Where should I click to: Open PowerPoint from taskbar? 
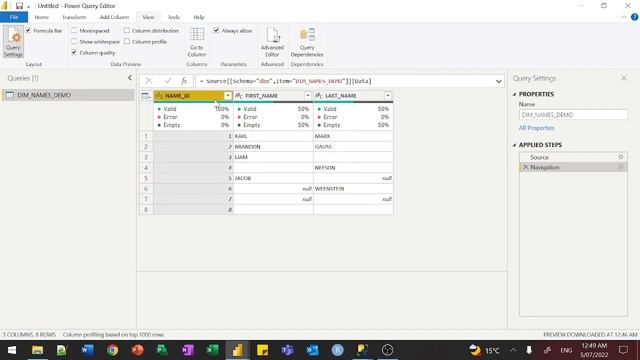138,350
